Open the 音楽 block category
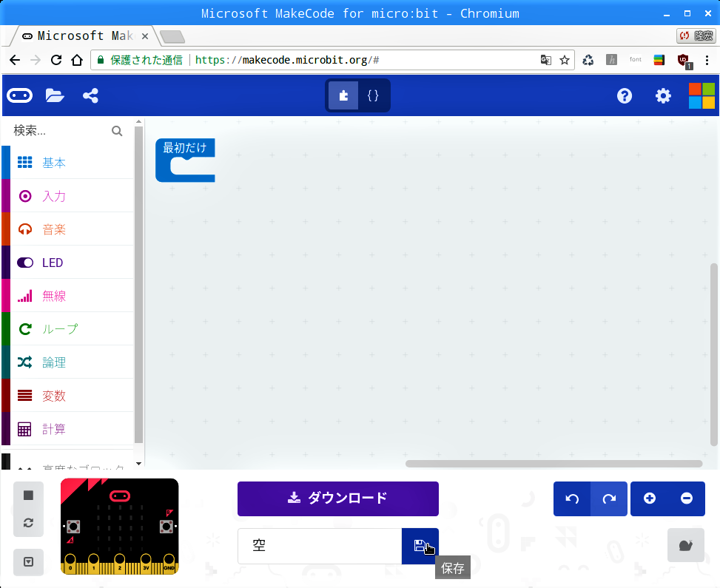 coord(68,229)
